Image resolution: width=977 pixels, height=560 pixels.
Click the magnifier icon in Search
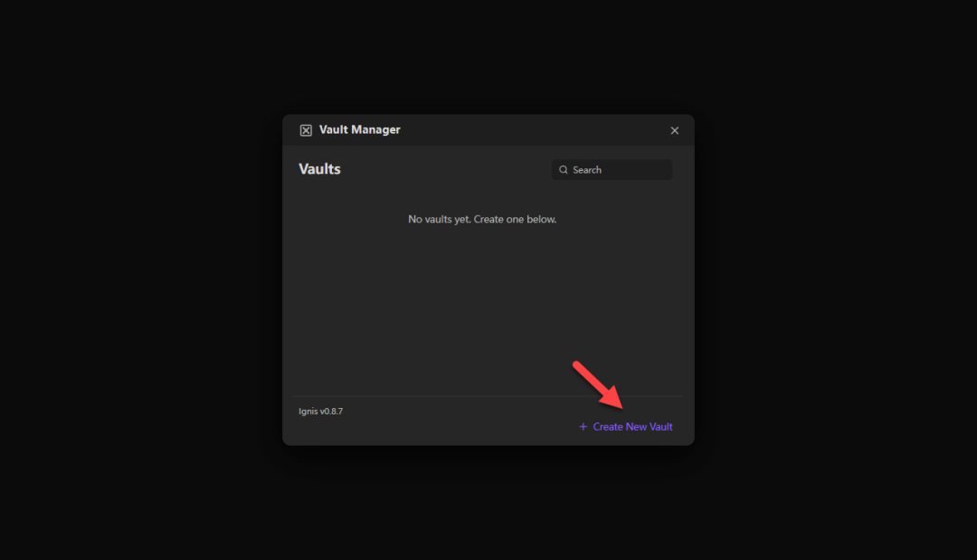[x=564, y=169]
